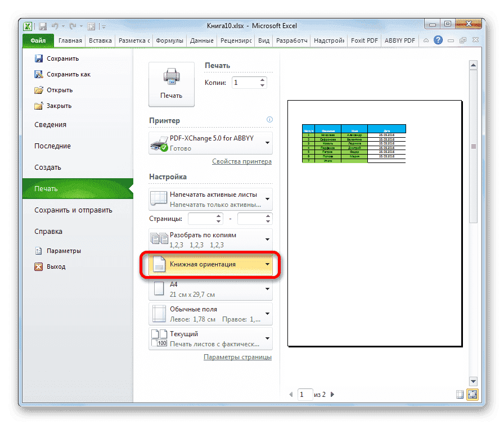Open the Напечатать активные листы dropdown
Screen dimensions: 504x425
click(268, 199)
